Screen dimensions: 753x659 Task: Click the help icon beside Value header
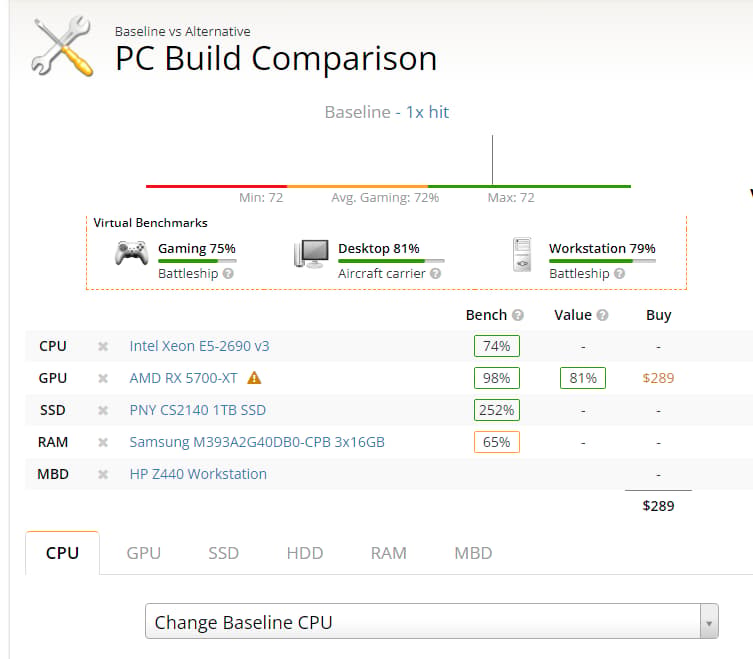tap(602, 315)
